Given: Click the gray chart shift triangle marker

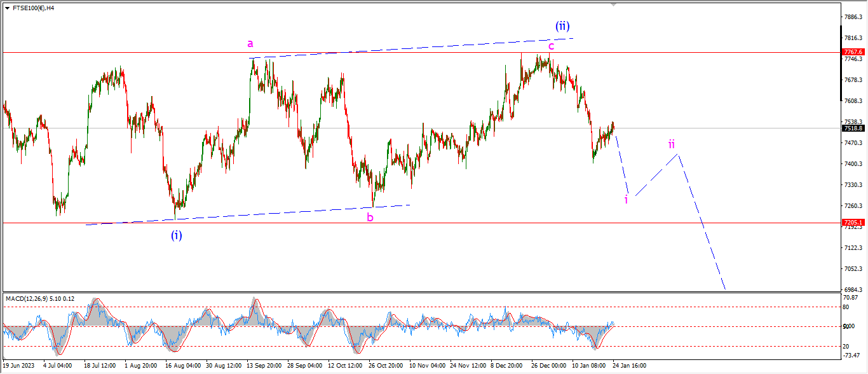Looking at the screenshot, I should point(613,4).
